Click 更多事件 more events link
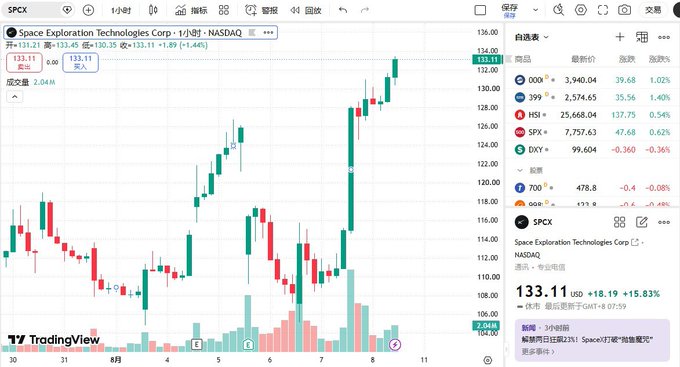Screen dimensions: 680x367 click(538, 351)
